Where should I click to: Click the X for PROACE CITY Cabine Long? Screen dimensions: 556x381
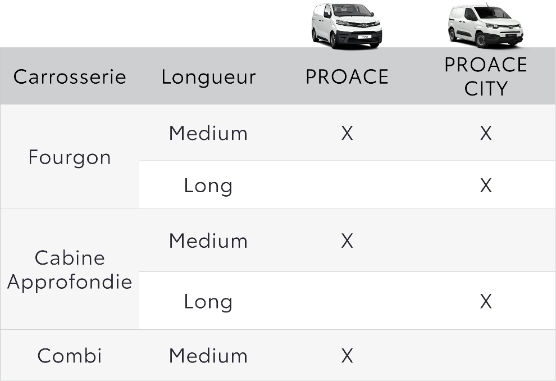click(x=486, y=301)
